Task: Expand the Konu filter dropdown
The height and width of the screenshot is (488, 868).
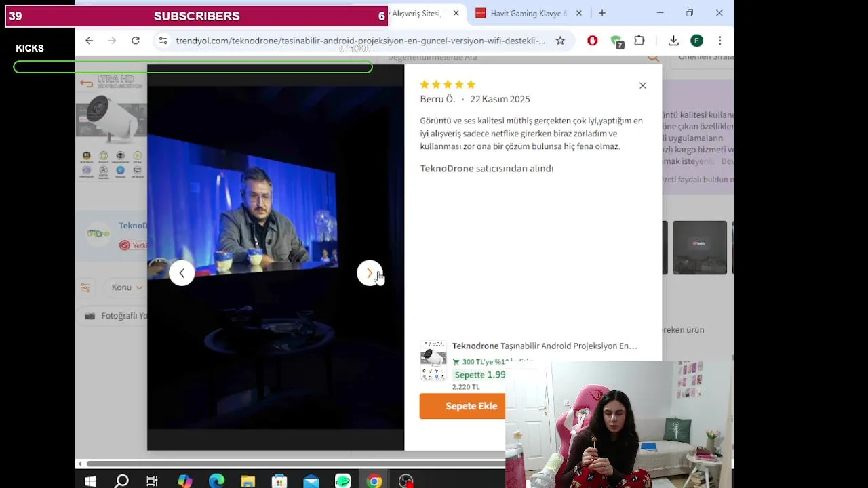Action: [x=127, y=287]
